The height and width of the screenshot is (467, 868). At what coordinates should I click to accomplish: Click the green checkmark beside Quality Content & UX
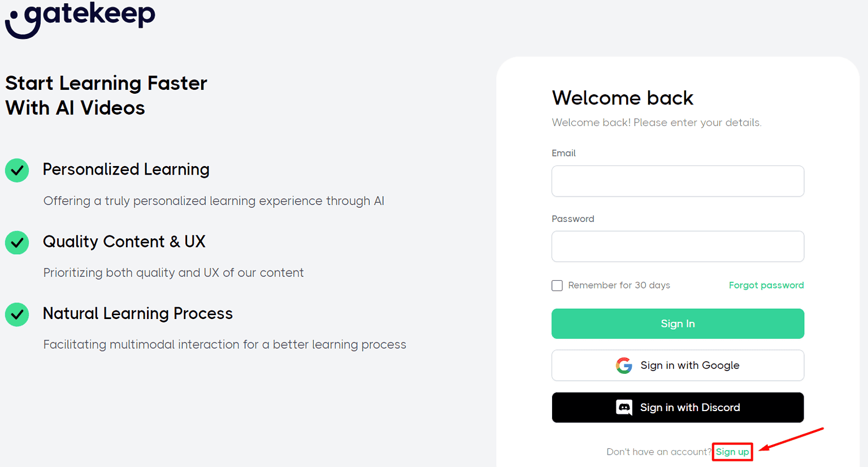point(17,242)
